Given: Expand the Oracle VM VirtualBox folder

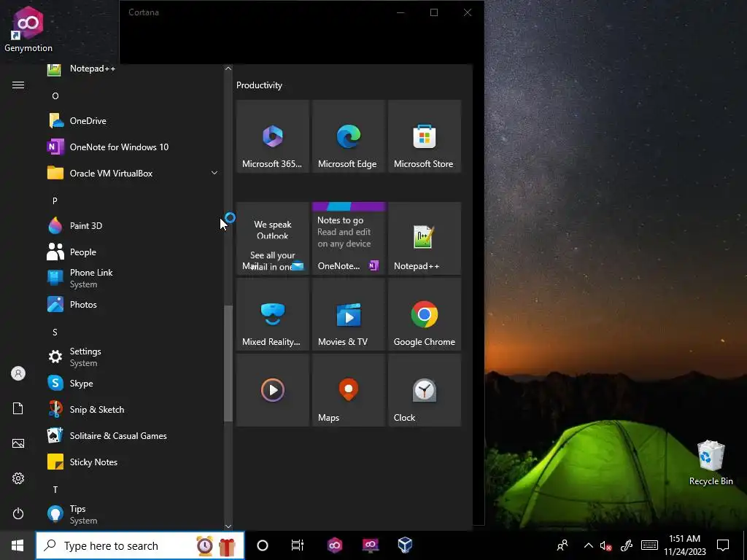Looking at the screenshot, I should pyautogui.click(x=133, y=174).
